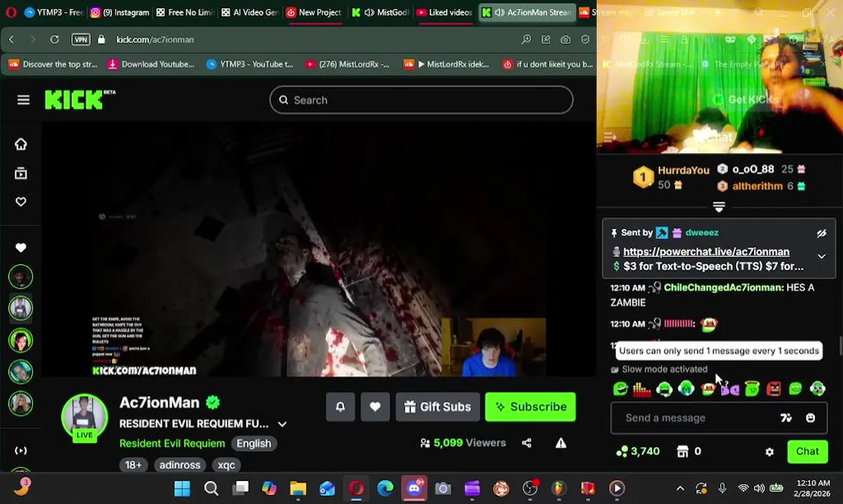Toggle stream notifications bell button
Viewport: 843px width, 504px height.
click(340, 407)
